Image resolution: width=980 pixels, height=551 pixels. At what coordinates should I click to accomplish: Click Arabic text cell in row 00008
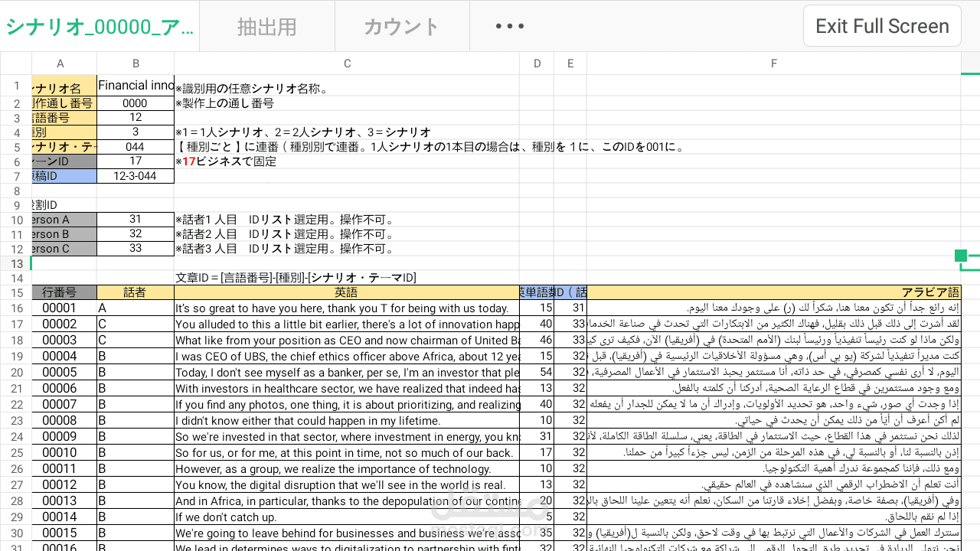point(773,421)
